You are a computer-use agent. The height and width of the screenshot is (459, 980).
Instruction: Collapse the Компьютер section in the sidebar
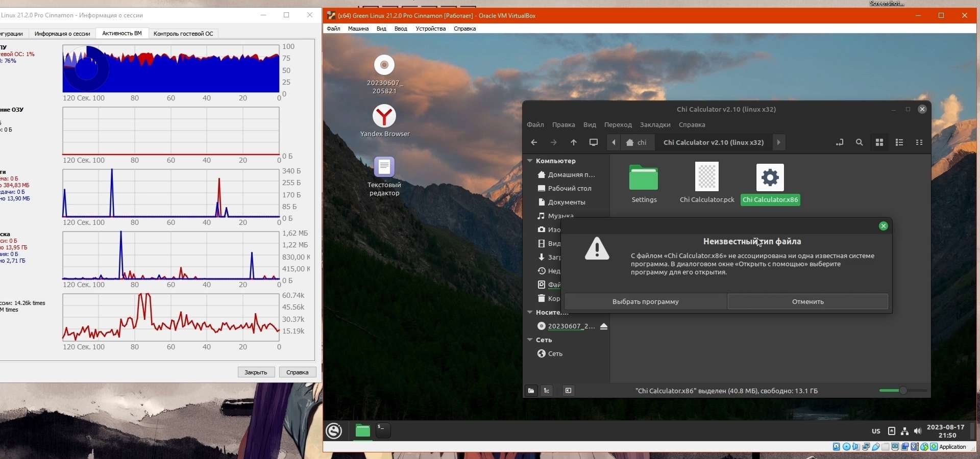point(530,161)
